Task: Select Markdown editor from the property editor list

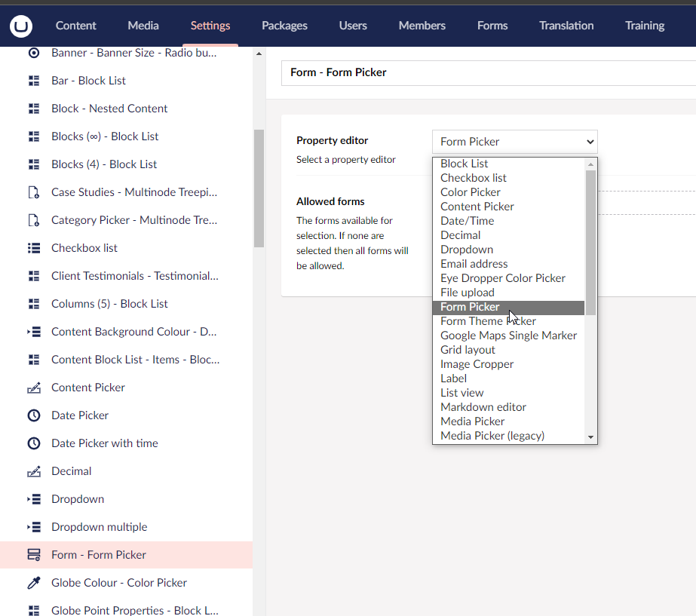Action: tap(483, 406)
